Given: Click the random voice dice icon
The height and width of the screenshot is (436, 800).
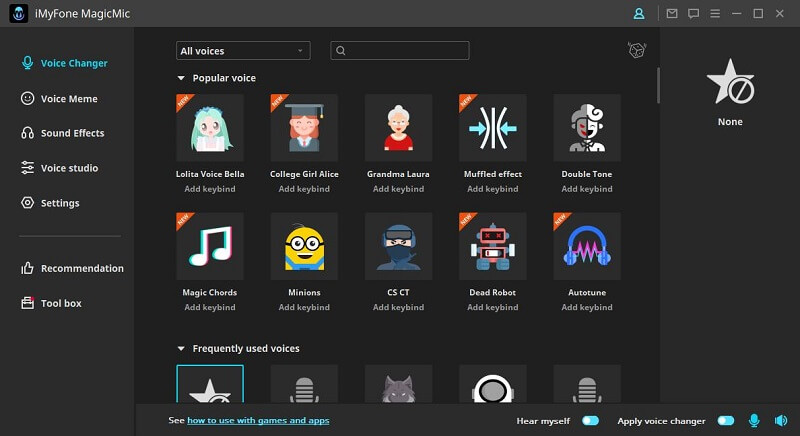Looking at the screenshot, I should (637, 50).
